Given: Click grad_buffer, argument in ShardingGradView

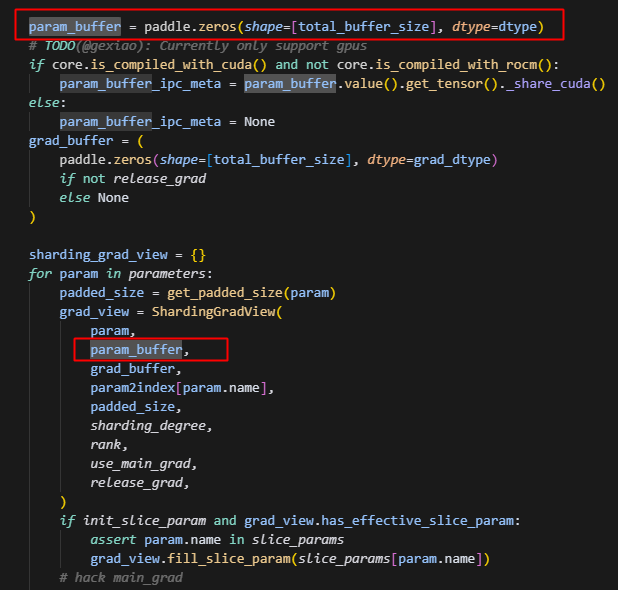Looking at the screenshot, I should pos(136,369).
